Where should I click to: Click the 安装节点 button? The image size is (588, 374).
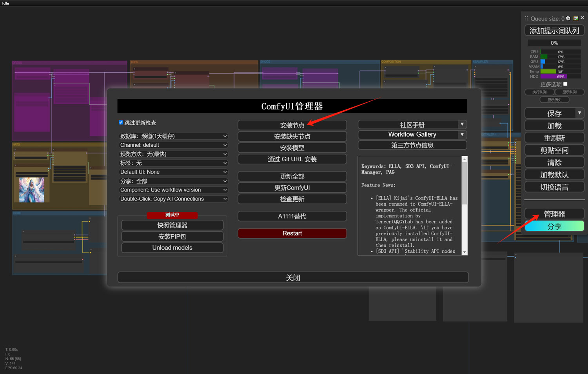292,125
